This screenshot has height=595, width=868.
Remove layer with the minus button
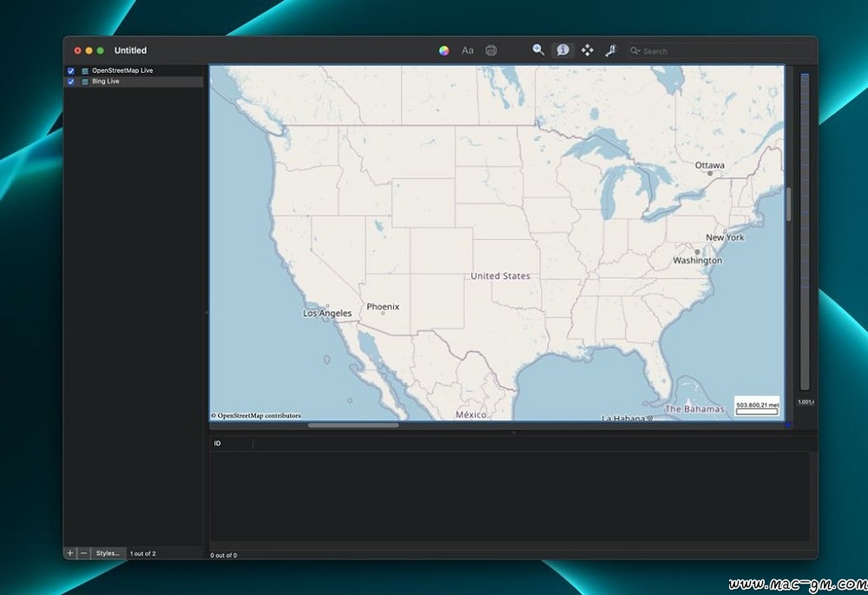[83, 553]
